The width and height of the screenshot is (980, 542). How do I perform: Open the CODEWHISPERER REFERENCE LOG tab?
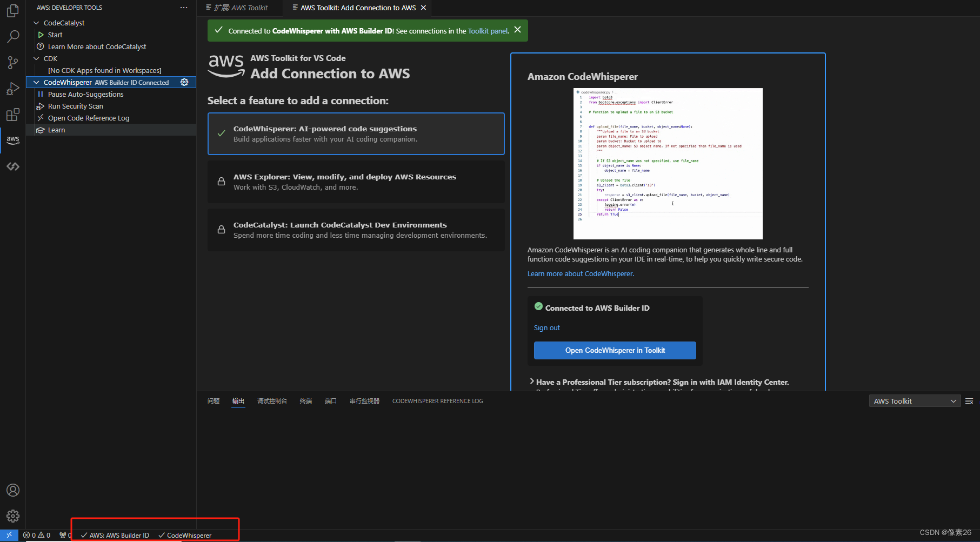[x=438, y=401]
